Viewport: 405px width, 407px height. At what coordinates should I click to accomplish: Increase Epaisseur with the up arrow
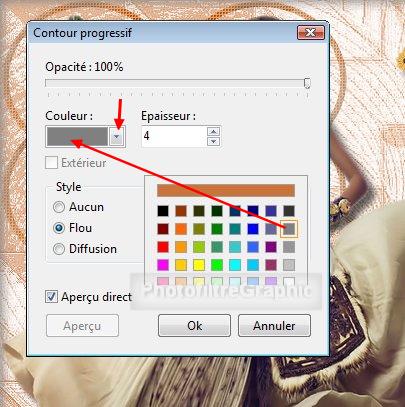coord(213,131)
